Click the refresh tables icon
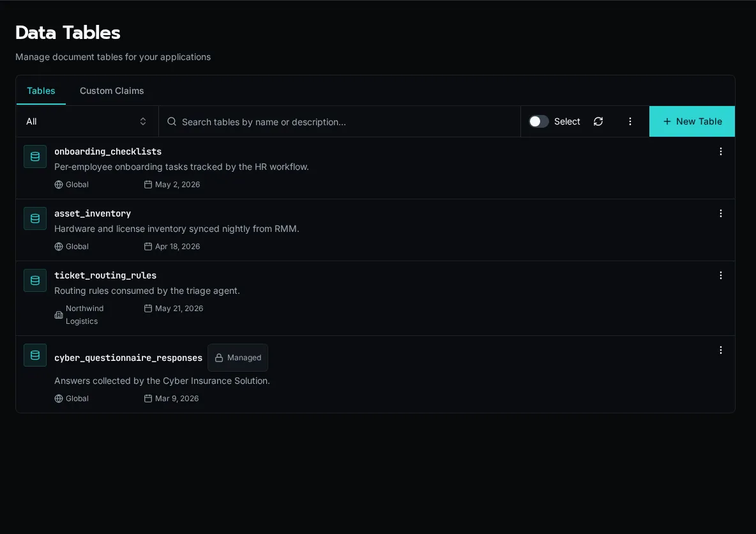756x534 pixels. tap(598, 121)
